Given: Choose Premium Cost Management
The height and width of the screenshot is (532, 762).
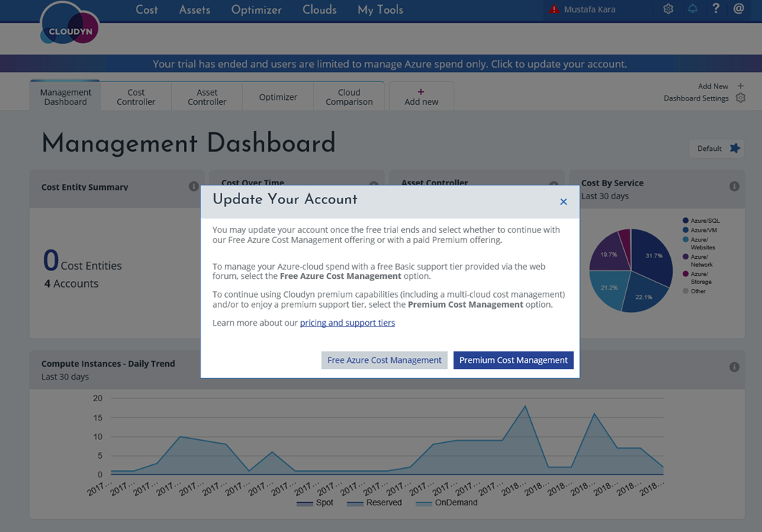Looking at the screenshot, I should click(x=513, y=360).
